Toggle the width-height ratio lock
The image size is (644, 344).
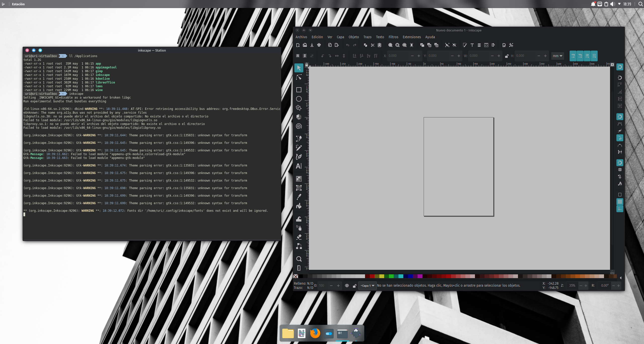click(x=507, y=56)
